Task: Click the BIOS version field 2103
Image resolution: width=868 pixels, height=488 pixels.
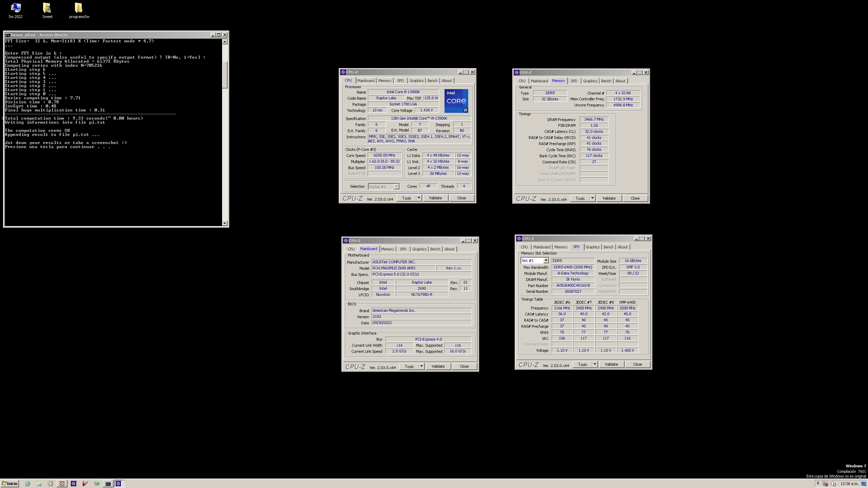Action: [421, 317]
